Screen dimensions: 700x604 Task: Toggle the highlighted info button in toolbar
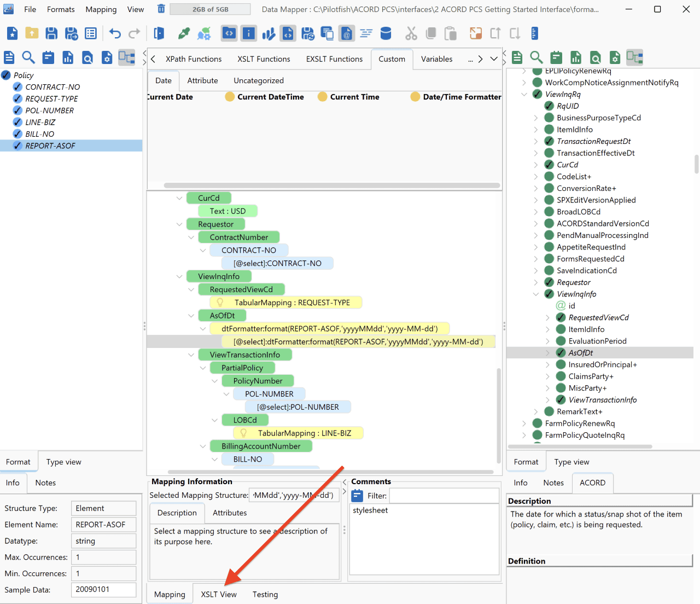[249, 33]
